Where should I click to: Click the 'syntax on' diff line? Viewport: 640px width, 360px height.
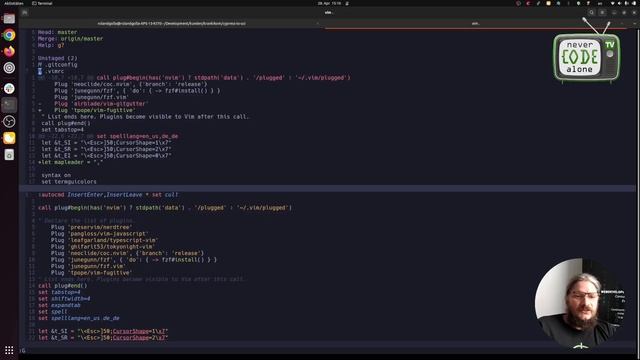(x=56, y=175)
